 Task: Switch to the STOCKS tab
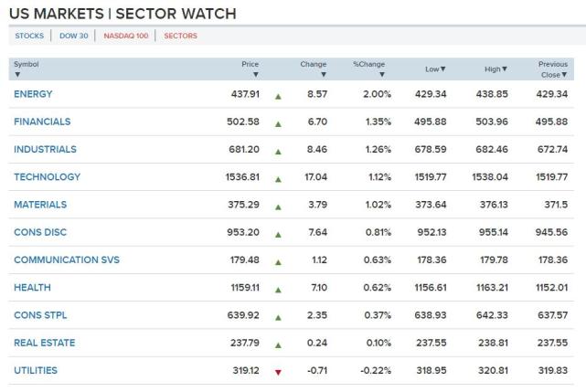pyautogui.click(x=29, y=36)
